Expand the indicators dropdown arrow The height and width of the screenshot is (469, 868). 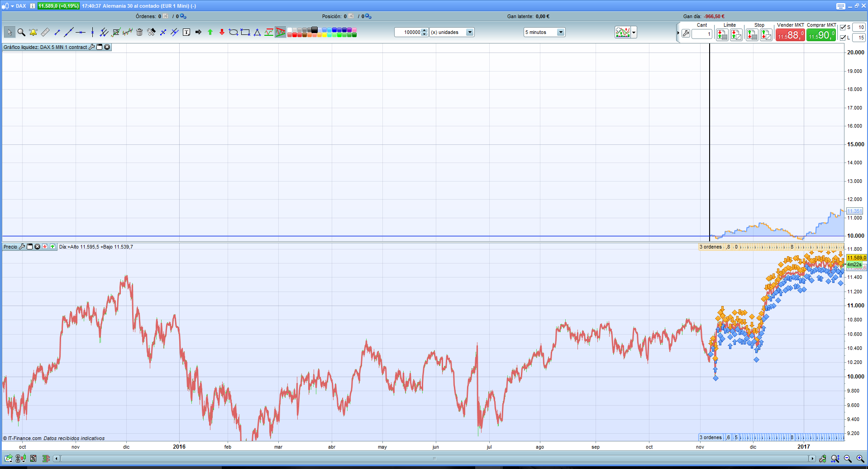(634, 33)
